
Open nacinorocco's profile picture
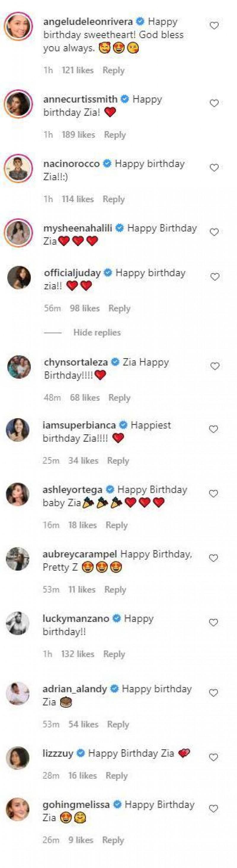coord(18,168)
